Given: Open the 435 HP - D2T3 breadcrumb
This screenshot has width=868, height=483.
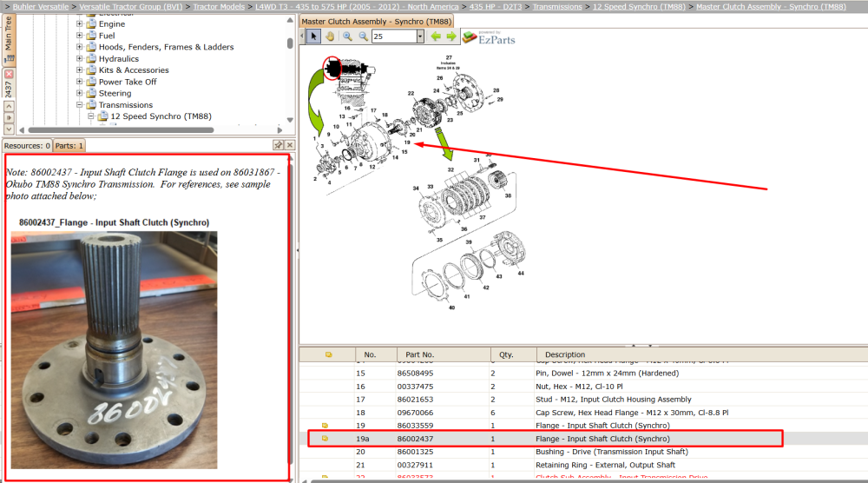Looking at the screenshot, I should pyautogui.click(x=496, y=7).
